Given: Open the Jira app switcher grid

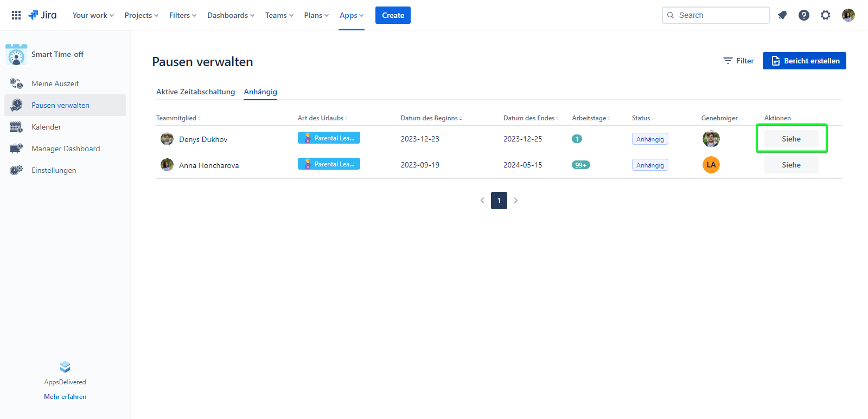Looking at the screenshot, I should pos(16,15).
